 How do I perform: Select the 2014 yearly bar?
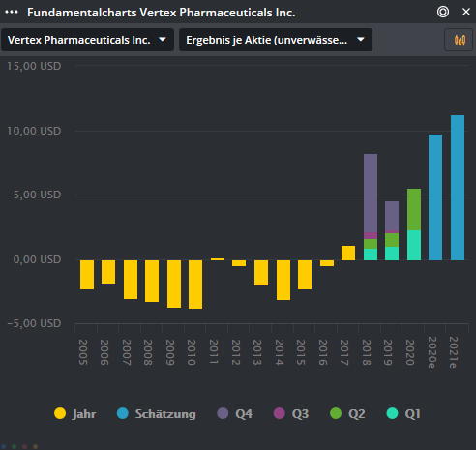pyautogui.click(x=283, y=280)
